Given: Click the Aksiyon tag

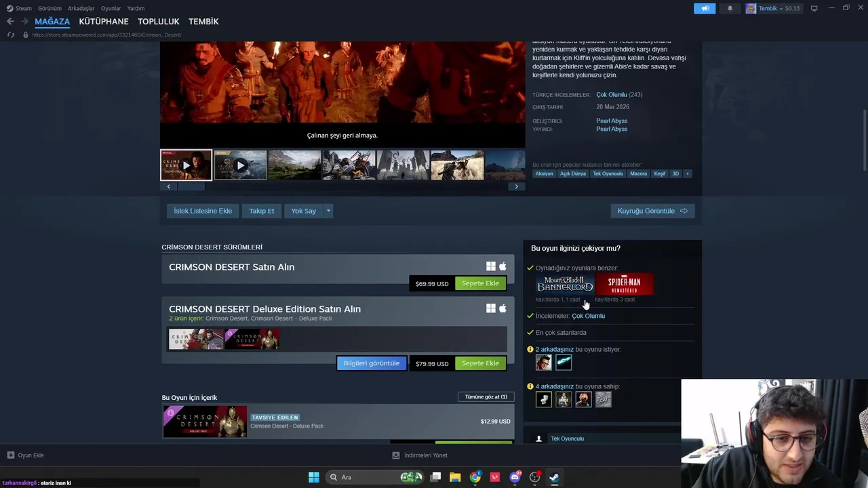Looking at the screenshot, I should click(x=544, y=174).
